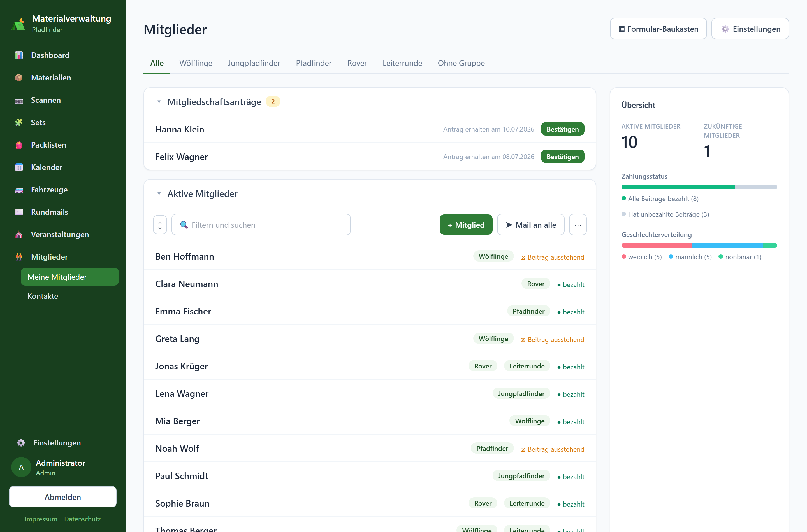
Task: Click the sort order arrows icon
Action: (160, 225)
